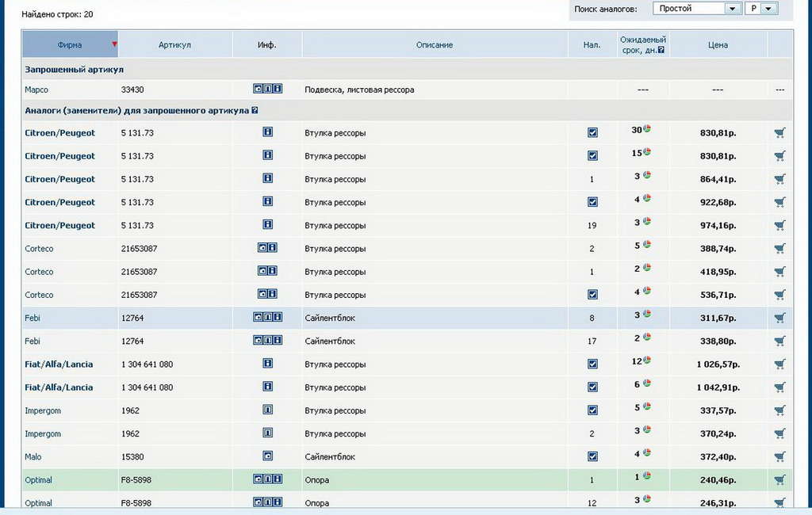812x515 pixels.
Task: Click the cart icon in the 922,68р. row
Action: pos(779,202)
